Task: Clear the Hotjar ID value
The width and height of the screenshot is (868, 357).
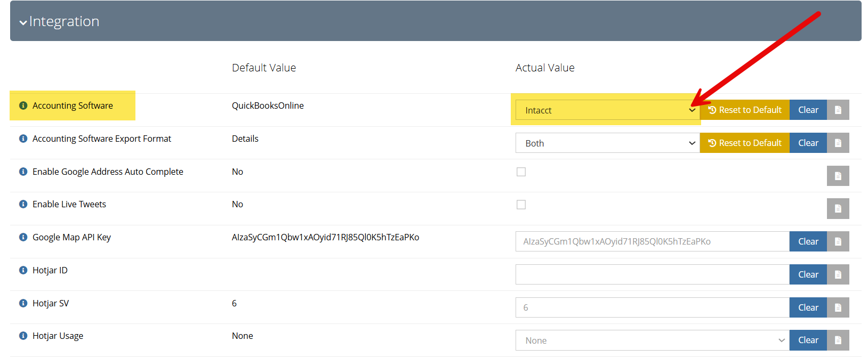Action: 808,274
